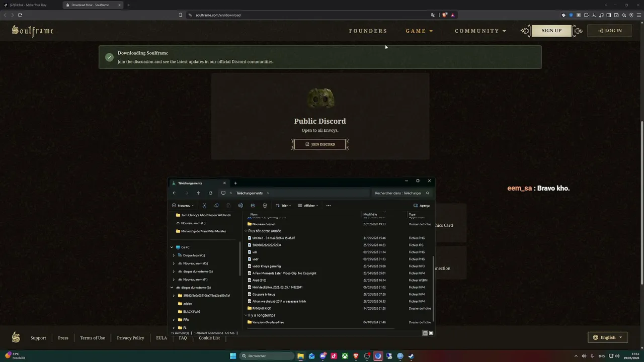The height and width of the screenshot is (362, 644).
Task: Click the Cut scissors icon in Explorer
Action: [x=204, y=206]
